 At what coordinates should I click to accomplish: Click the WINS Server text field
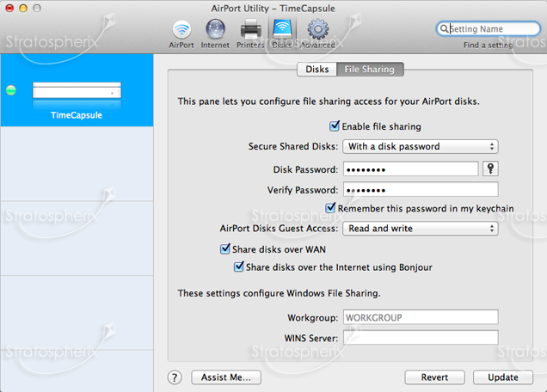(x=421, y=338)
